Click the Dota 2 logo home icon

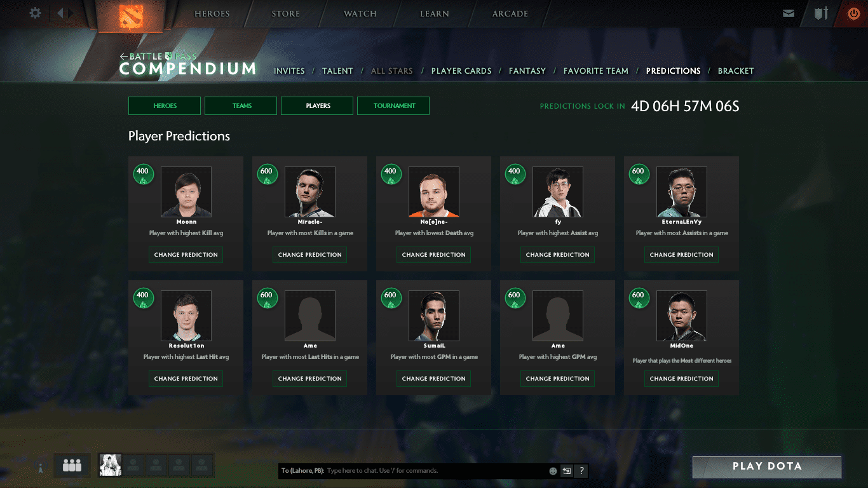point(132,15)
